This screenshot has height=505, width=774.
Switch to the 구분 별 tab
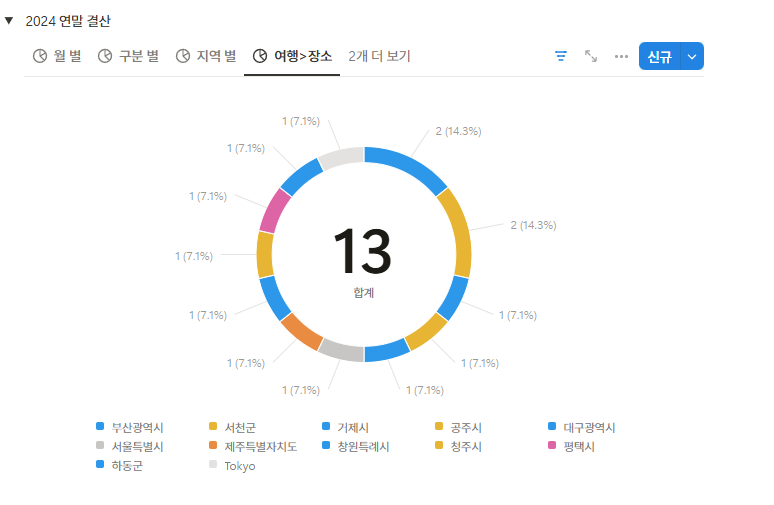(x=128, y=56)
